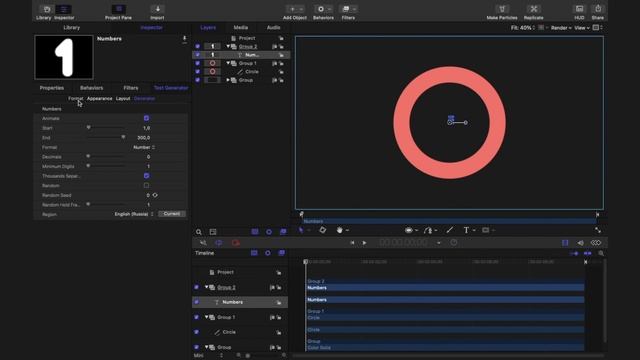Screen dimensions: 640x360
Task: Open the Properties inspector tab
Action: click(x=52, y=88)
